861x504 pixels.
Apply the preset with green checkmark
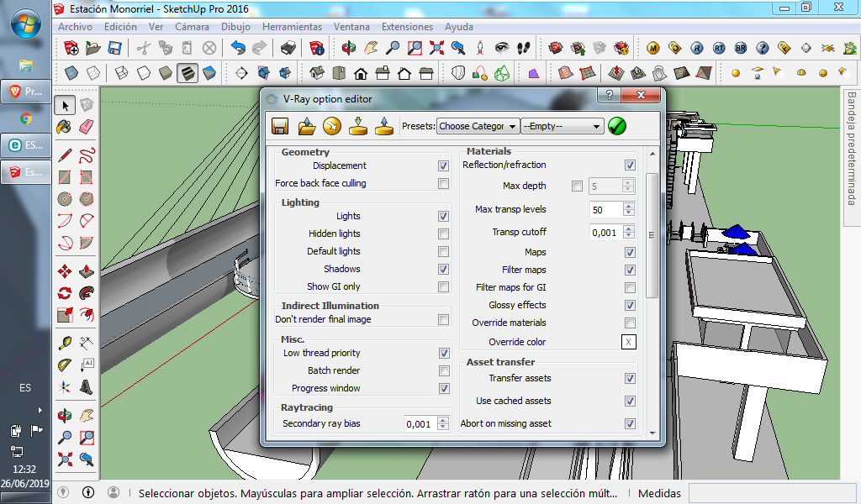click(617, 126)
